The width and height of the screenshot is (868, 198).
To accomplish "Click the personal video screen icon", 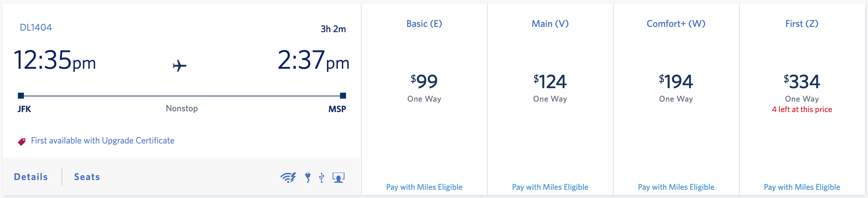I will click(x=338, y=177).
